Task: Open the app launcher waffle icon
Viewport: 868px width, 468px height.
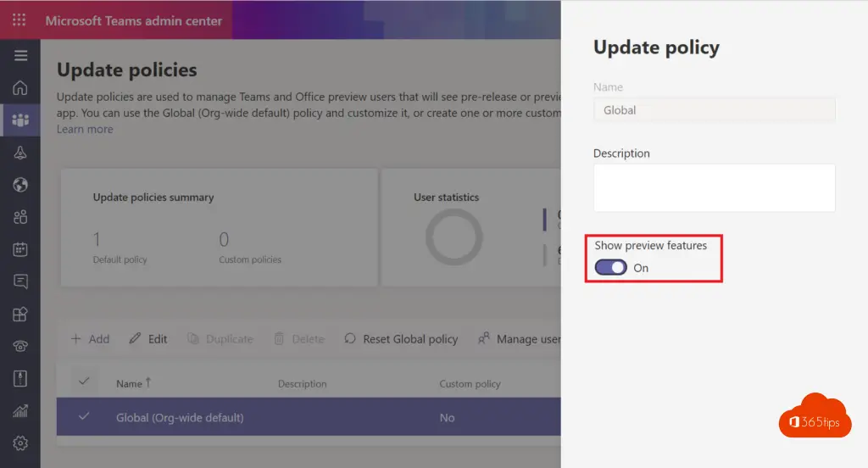Action: (19, 20)
